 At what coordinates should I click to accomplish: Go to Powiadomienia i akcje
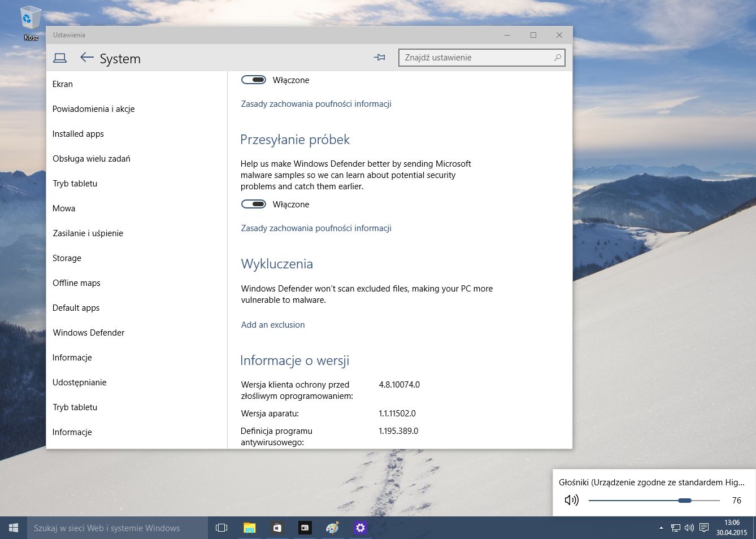(94, 108)
